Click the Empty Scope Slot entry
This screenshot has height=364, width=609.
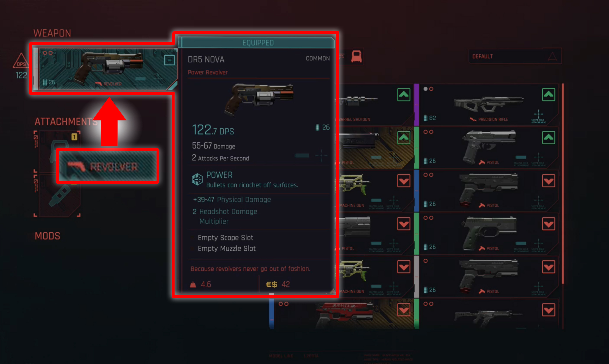click(x=225, y=237)
